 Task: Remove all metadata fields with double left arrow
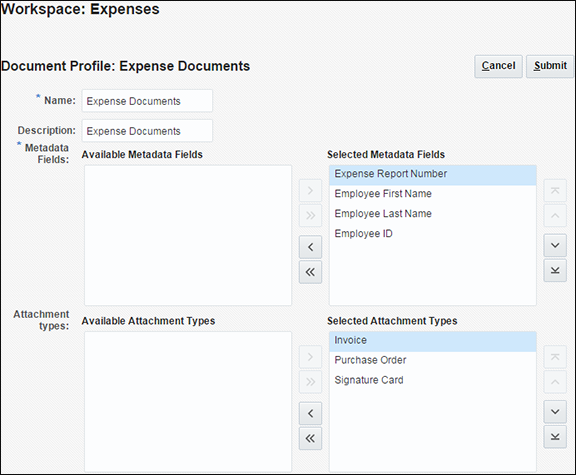[310, 272]
